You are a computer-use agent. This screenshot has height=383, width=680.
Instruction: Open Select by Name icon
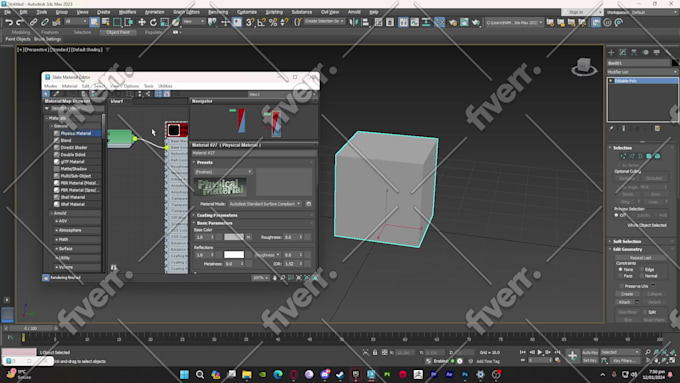[105, 22]
